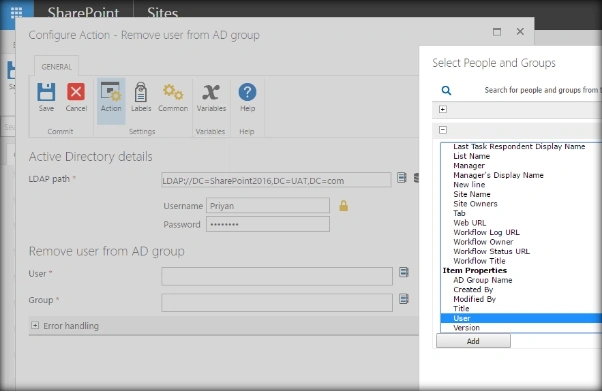Image resolution: width=602 pixels, height=392 pixels.
Task: Open the Help icon in the ribbon
Action: (247, 92)
